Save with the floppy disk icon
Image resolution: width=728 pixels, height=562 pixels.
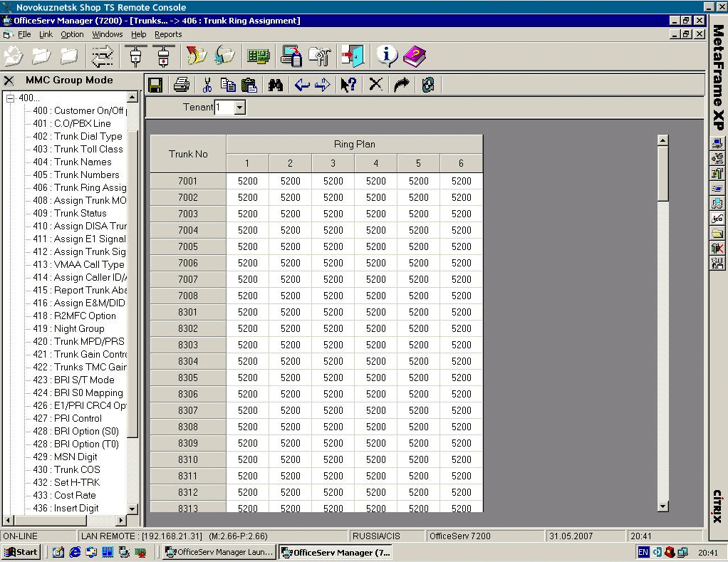155,85
